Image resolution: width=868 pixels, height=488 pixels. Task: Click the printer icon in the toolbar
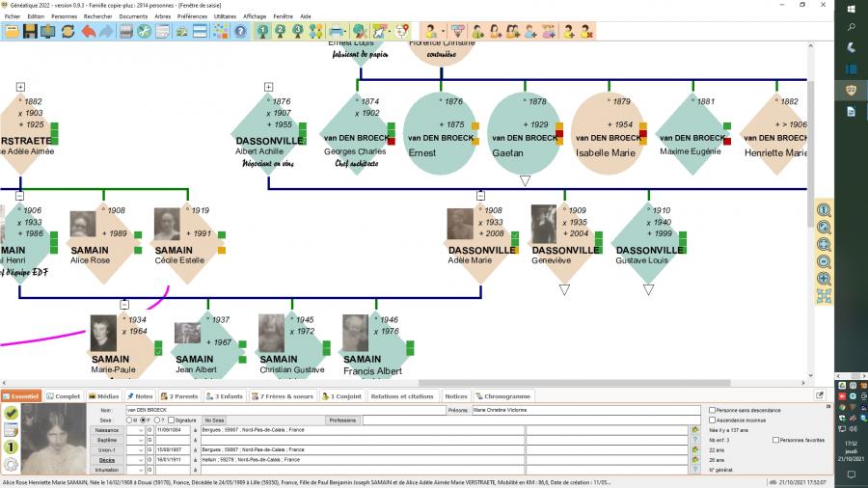click(336, 32)
